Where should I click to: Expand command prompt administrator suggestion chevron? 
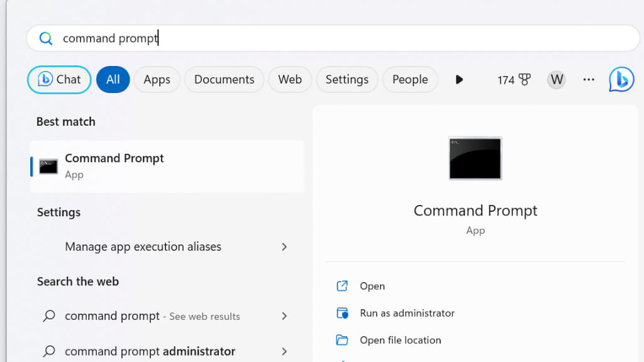[284, 351]
